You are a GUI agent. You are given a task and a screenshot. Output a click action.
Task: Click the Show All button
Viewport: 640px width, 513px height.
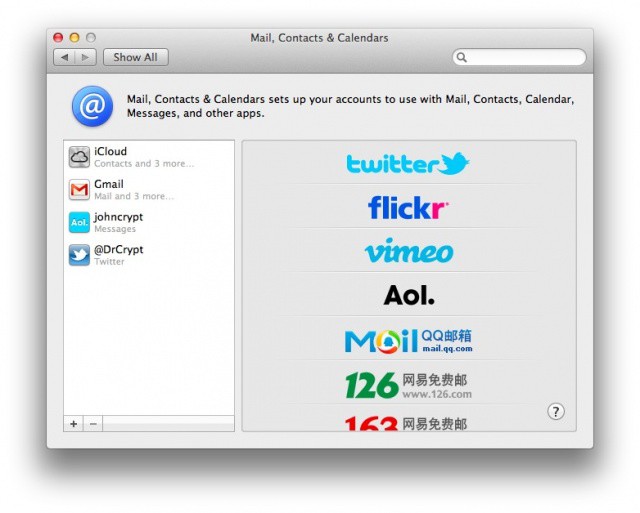[136, 57]
